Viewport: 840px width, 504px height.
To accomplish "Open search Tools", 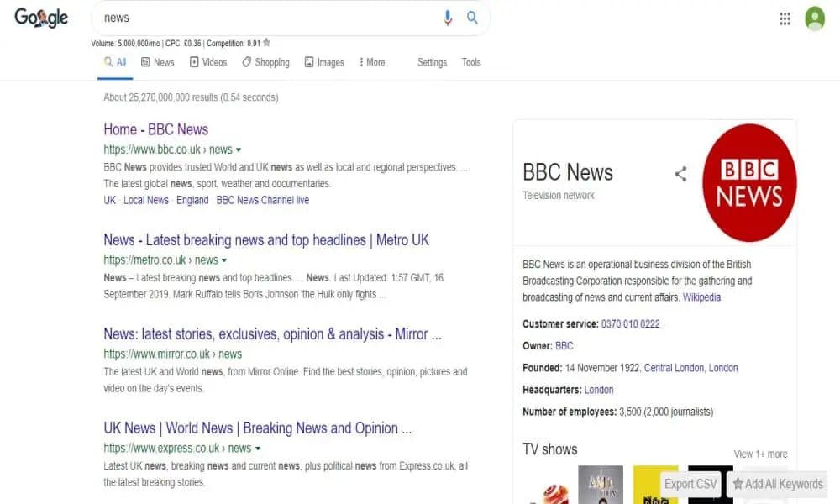I will pos(471,62).
